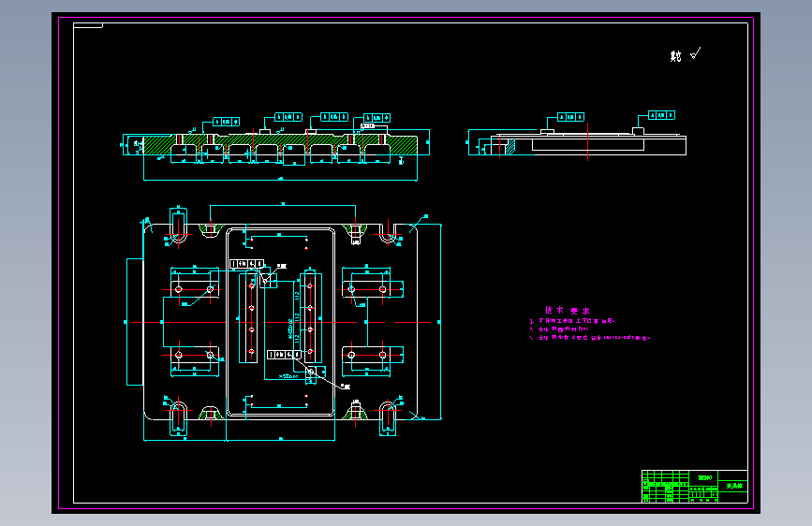Select the overall height dimension right of plan view
812x526 pixels.
439,322
